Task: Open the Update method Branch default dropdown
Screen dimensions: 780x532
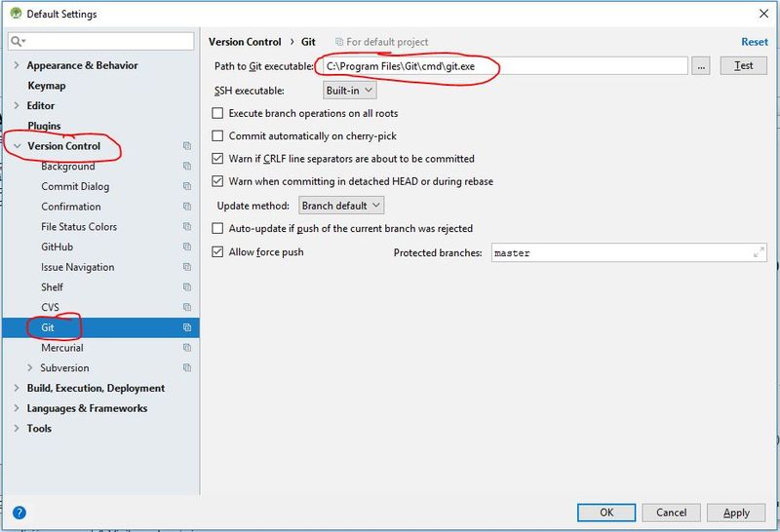Action: [x=341, y=206]
